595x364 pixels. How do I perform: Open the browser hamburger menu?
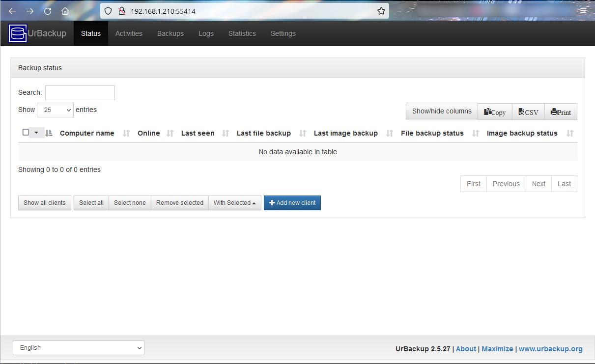583,11
